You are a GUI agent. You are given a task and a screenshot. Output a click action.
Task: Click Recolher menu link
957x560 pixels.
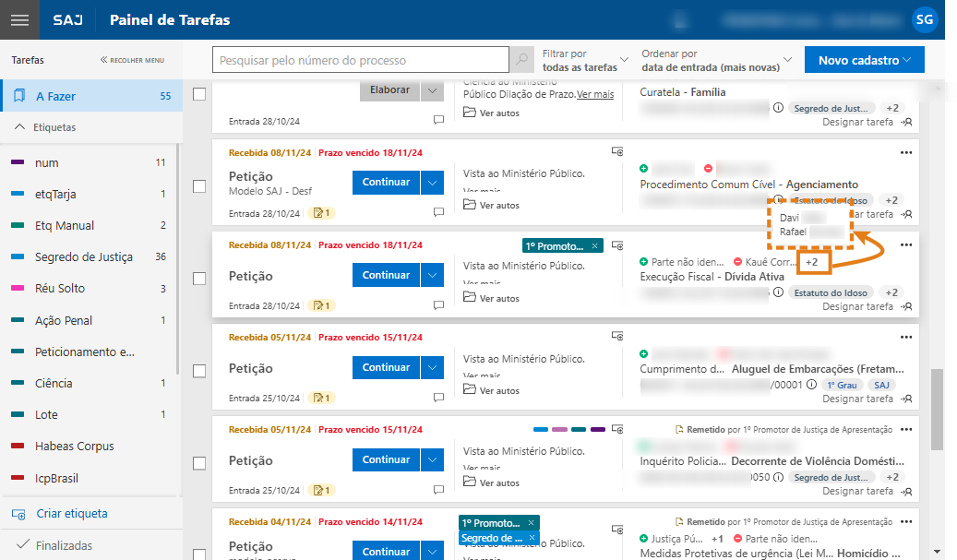tap(132, 60)
